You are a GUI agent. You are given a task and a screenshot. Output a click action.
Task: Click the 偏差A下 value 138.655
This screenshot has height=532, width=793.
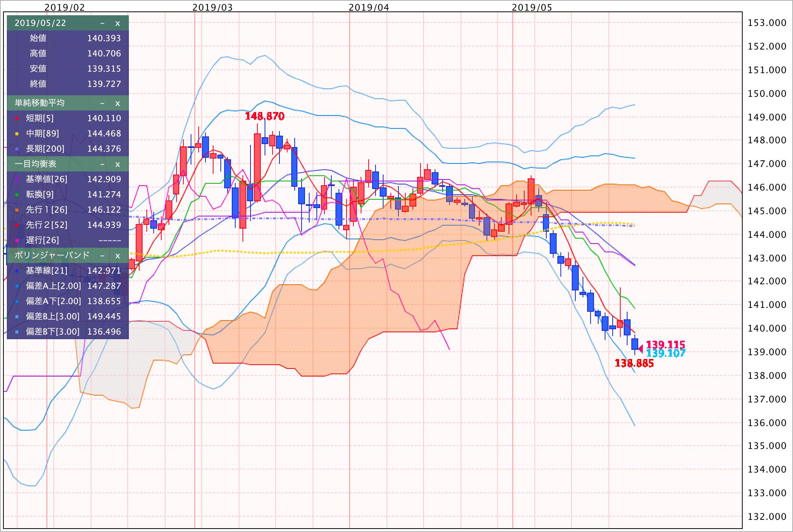tap(104, 301)
